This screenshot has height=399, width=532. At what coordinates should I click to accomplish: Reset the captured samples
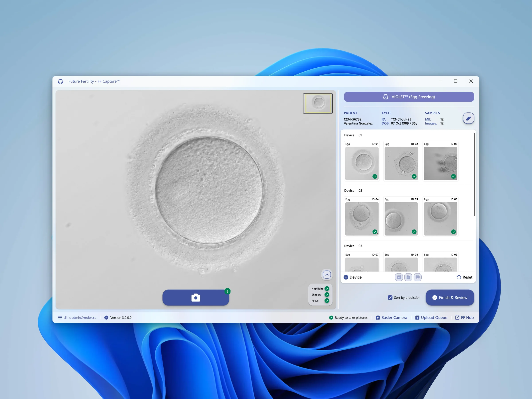(464, 277)
